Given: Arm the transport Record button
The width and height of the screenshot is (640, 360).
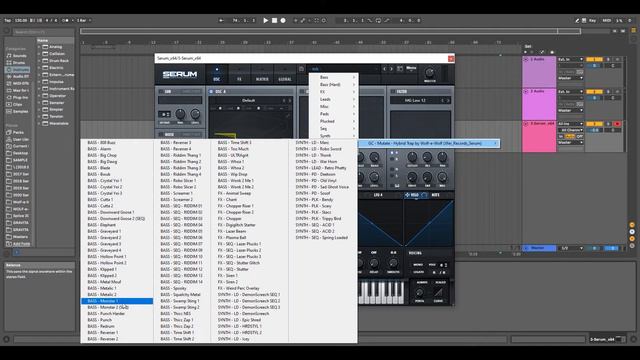Looking at the screenshot, I should (x=283, y=20).
